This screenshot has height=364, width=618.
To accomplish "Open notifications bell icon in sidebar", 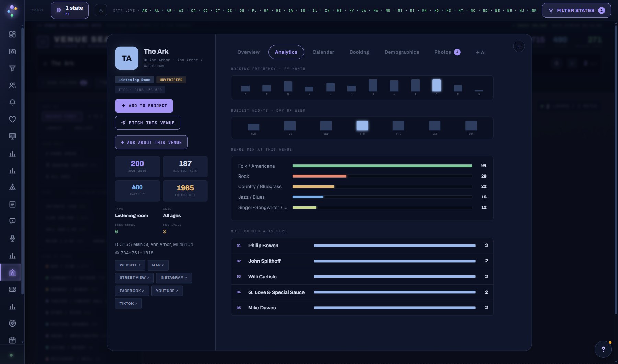I will (x=12, y=102).
